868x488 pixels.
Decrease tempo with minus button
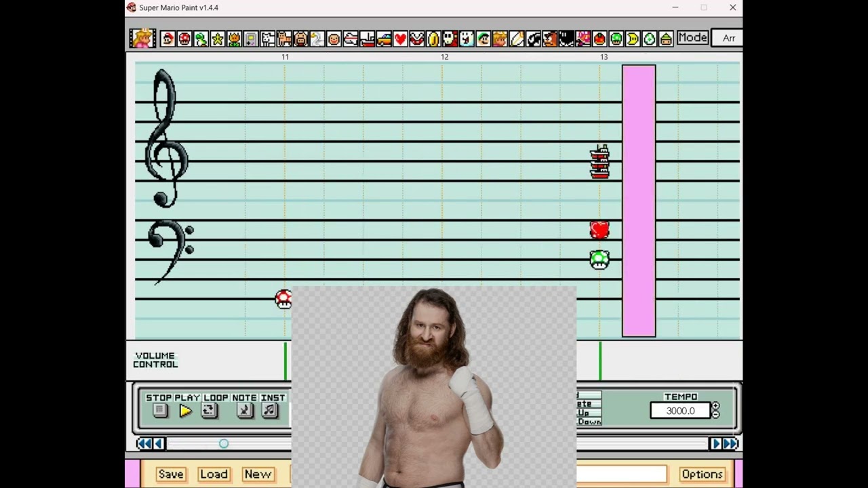715,414
